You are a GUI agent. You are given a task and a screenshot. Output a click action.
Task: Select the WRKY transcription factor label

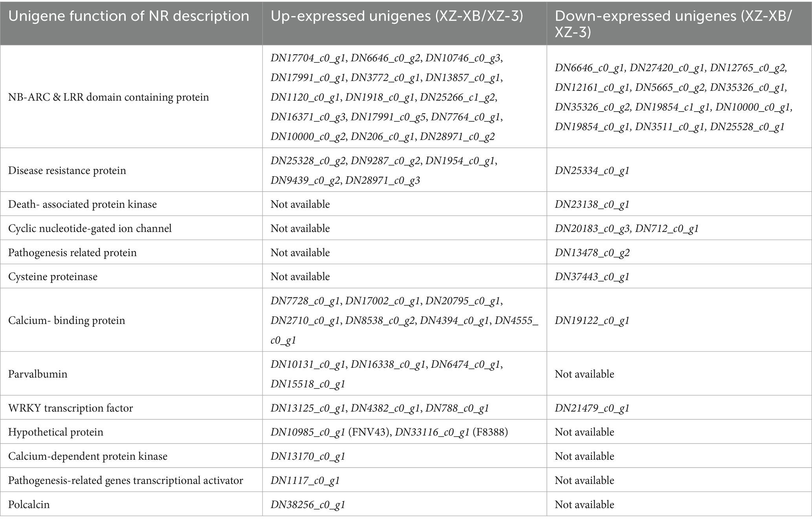[71, 408]
